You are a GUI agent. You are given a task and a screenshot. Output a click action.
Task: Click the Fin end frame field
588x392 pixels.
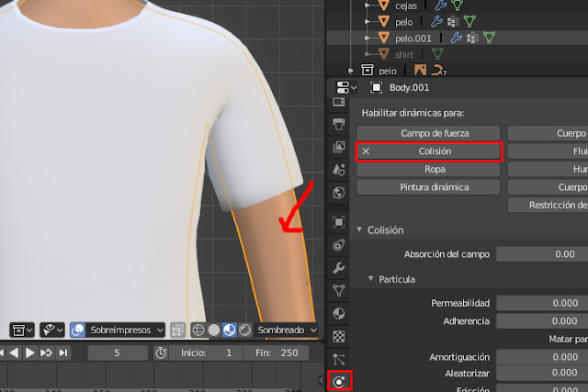point(277,353)
